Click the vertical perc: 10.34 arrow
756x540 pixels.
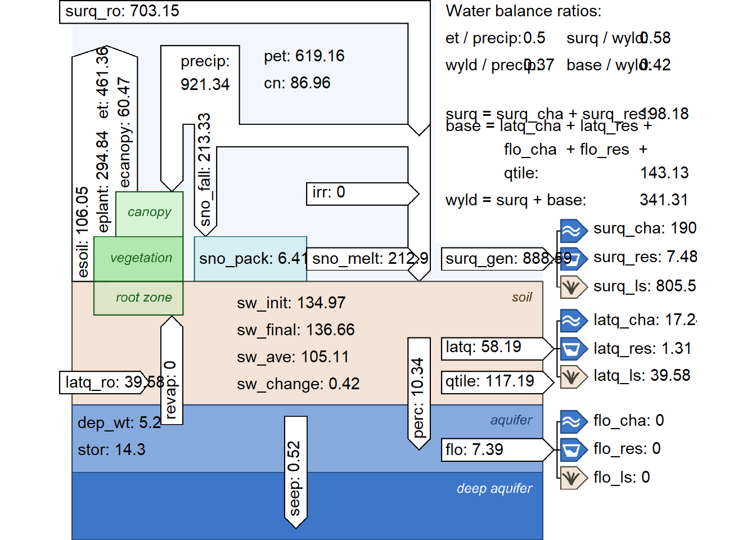click(x=418, y=394)
